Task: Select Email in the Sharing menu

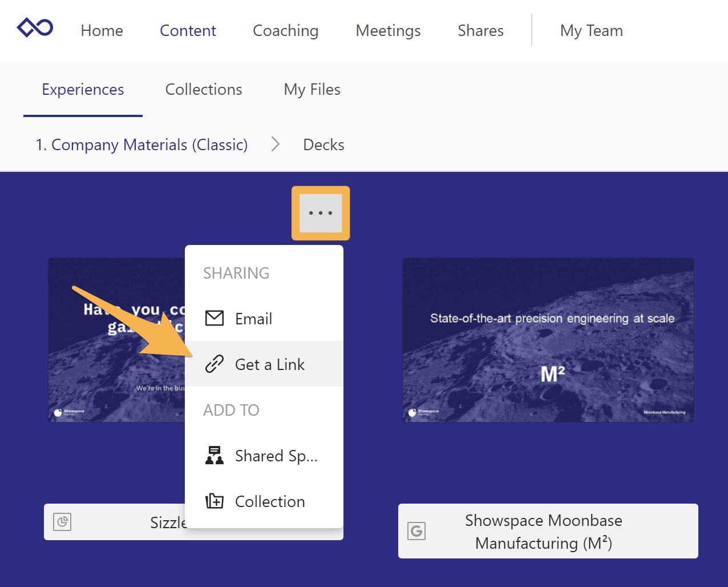Action: click(x=253, y=319)
